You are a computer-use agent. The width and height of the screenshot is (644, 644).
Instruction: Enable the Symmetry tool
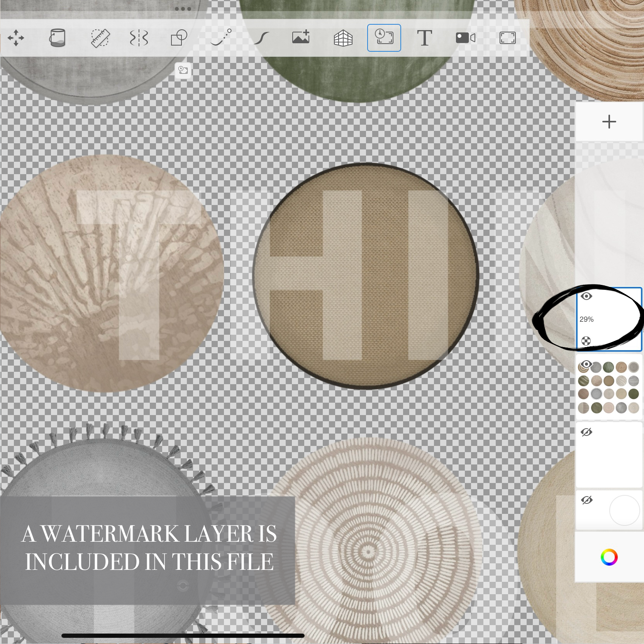point(139,38)
